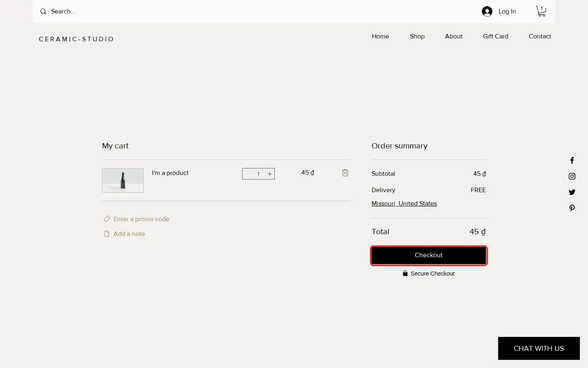Click the Secure Checkout text
588x368 pixels.
pos(432,274)
